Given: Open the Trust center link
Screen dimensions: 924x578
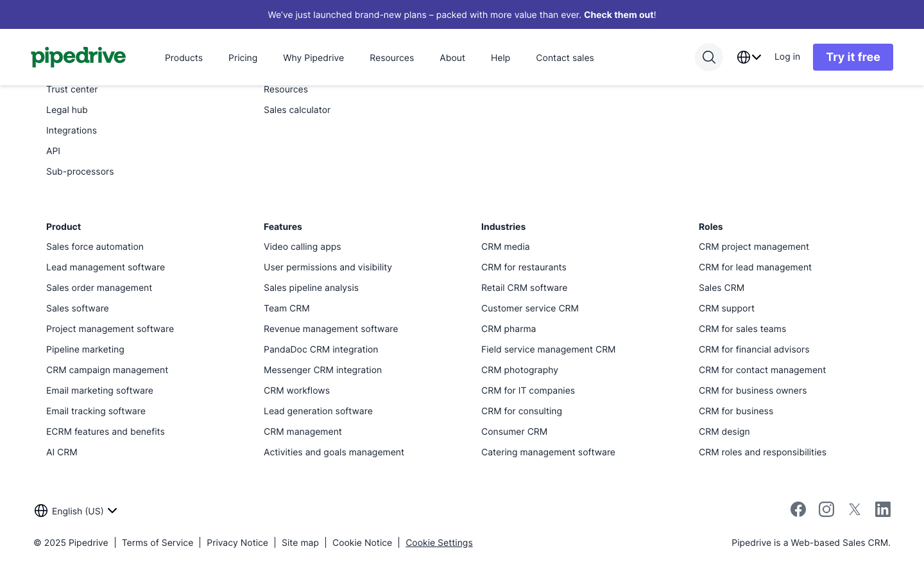Looking at the screenshot, I should coord(72,89).
